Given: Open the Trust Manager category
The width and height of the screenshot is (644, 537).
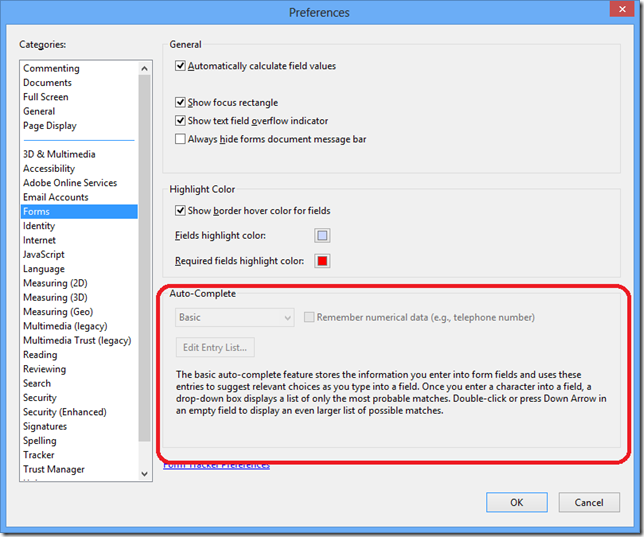Looking at the screenshot, I should pyautogui.click(x=54, y=469).
